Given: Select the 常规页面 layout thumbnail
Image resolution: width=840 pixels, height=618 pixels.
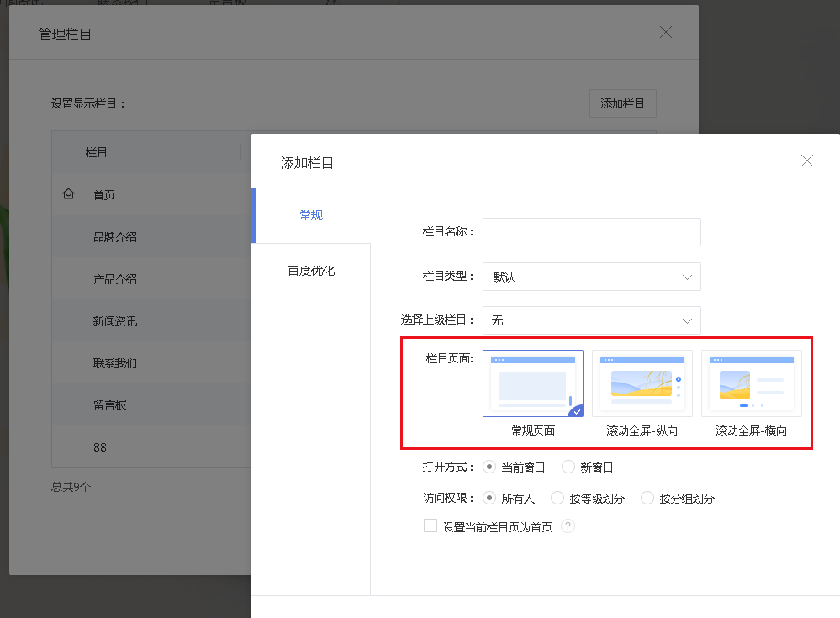Looking at the screenshot, I should 533,383.
